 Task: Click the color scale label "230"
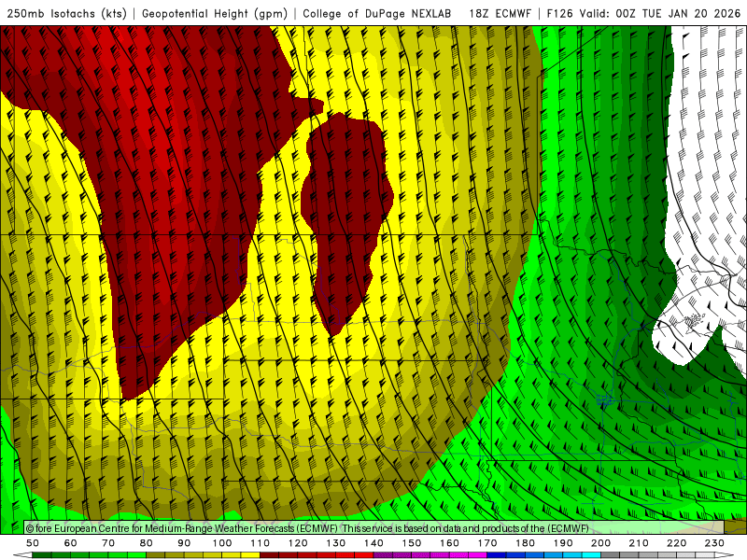[714, 543]
